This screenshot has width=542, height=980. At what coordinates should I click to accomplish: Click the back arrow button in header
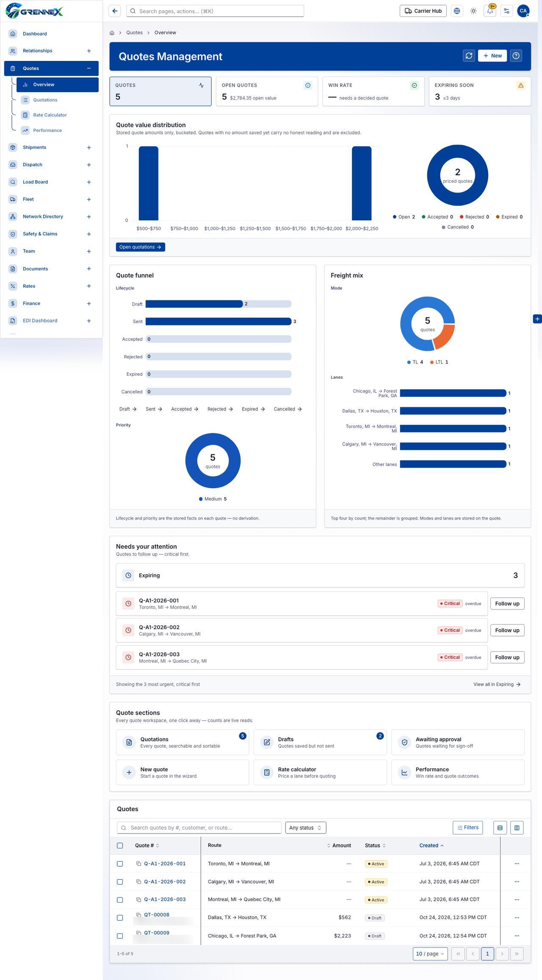[115, 11]
